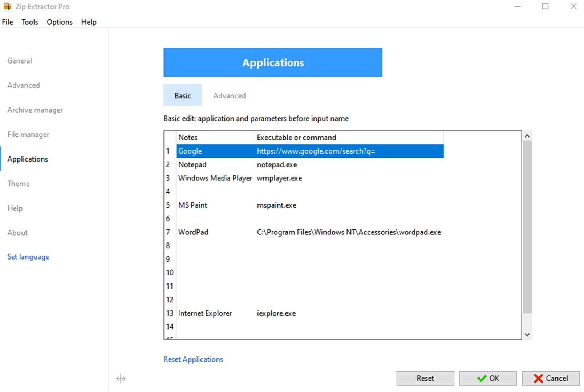Click the scrollbar up arrow
The height and width of the screenshot is (392, 584).
[527, 135]
